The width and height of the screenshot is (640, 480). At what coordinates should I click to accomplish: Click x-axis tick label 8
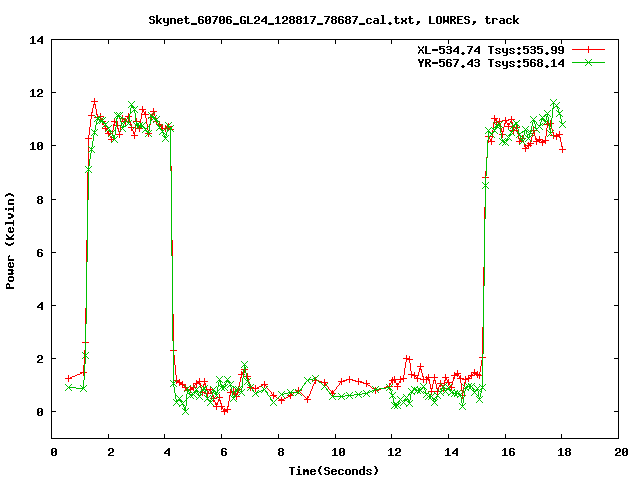281,452
